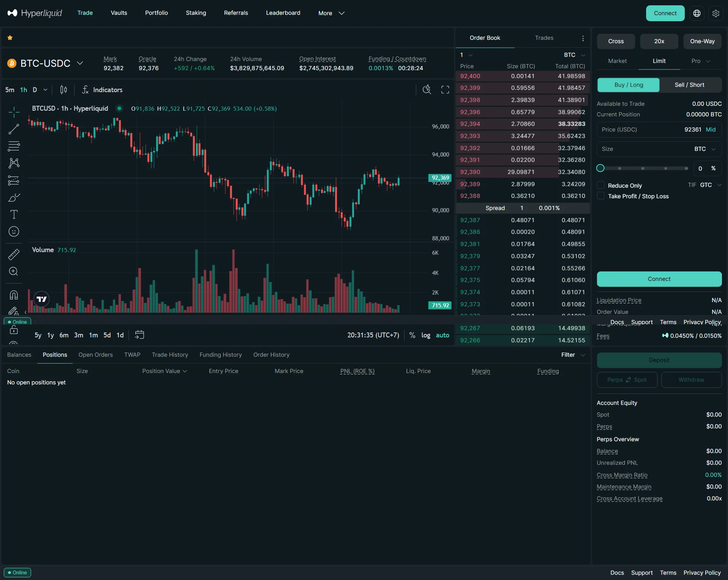This screenshot has width=728, height=580.
Task: Enable the Reduce Only checkbox
Action: click(601, 185)
